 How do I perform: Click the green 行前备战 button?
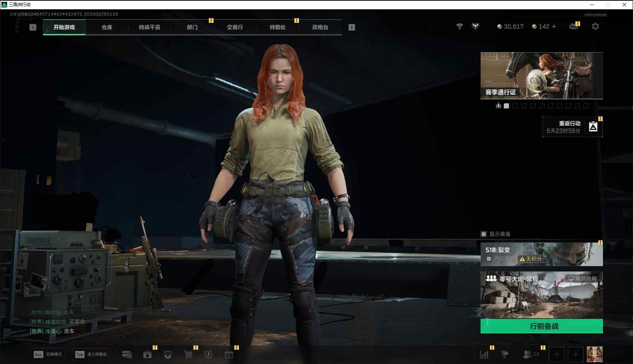click(x=541, y=326)
